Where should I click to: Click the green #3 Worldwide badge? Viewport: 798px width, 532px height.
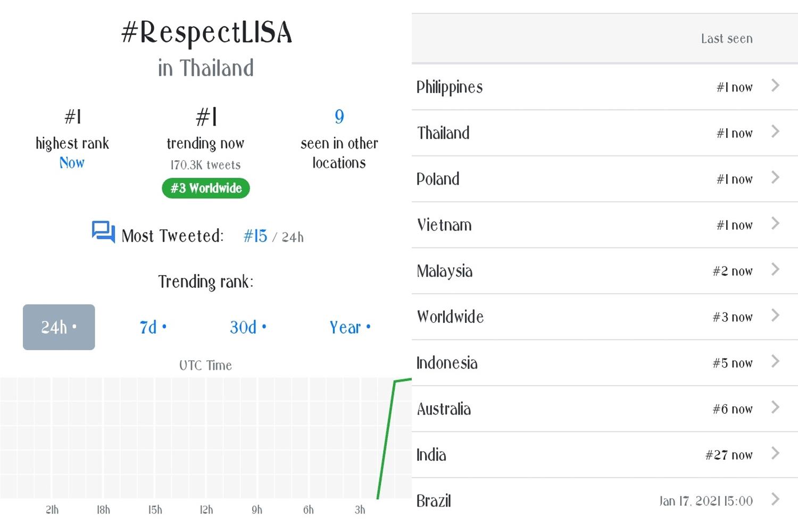coord(206,188)
